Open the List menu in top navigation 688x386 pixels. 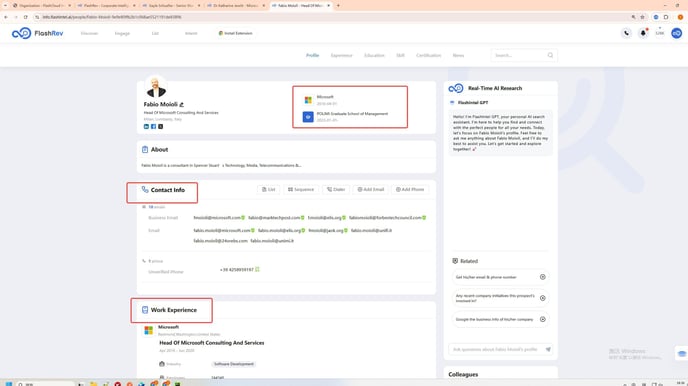(x=155, y=33)
